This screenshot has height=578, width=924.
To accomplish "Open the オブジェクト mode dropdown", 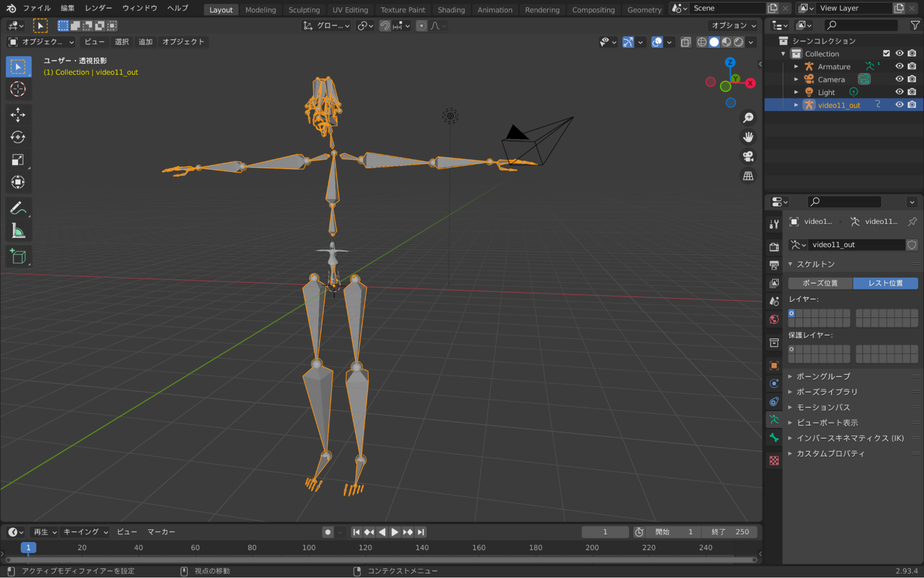I will click(41, 42).
